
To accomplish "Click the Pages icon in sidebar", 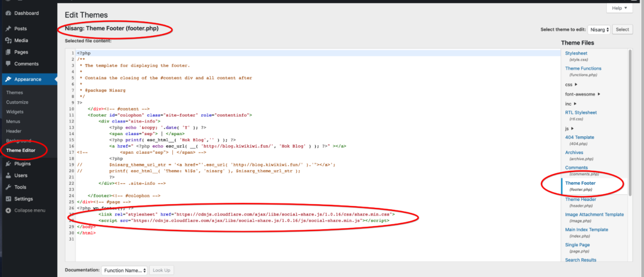I will point(8,52).
